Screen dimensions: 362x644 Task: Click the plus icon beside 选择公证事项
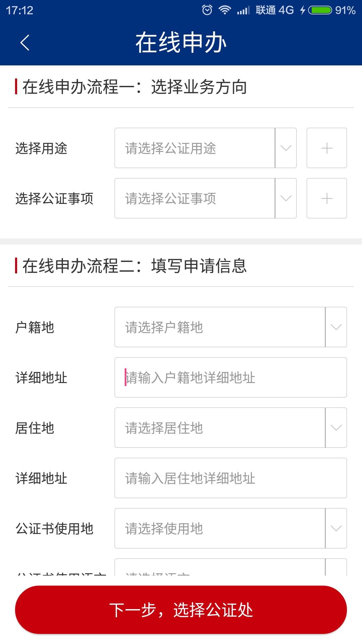pos(327,198)
